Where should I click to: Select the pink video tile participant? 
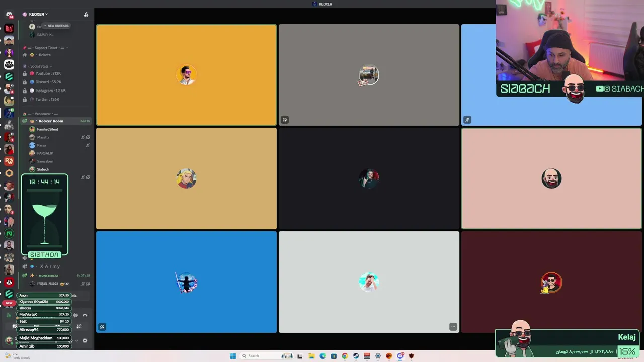pyautogui.click(x=551, y=178)
